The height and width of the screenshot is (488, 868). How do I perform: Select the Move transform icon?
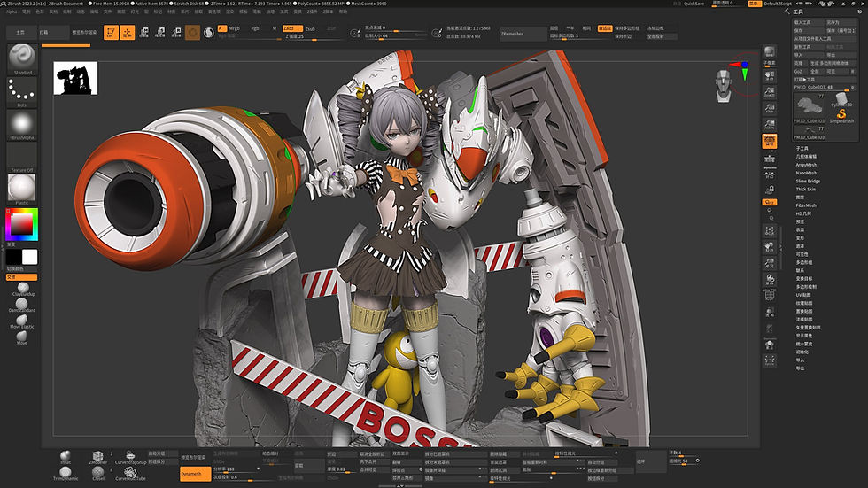[x=143, y=33]
